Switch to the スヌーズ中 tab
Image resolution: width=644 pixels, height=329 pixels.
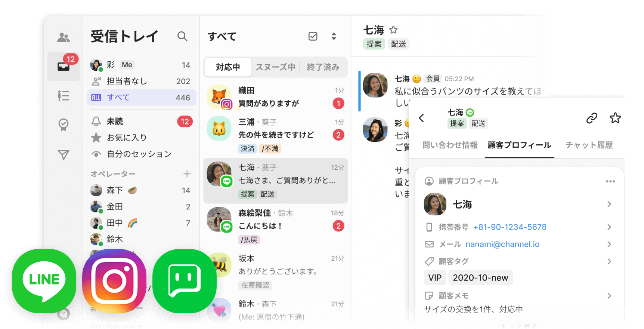pos(275,67)
